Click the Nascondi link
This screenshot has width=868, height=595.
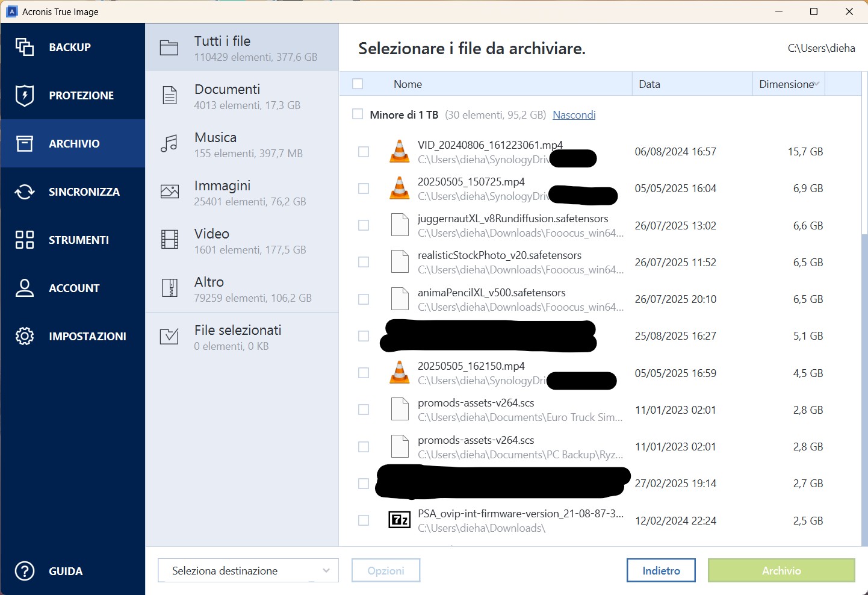coord(574,115)
